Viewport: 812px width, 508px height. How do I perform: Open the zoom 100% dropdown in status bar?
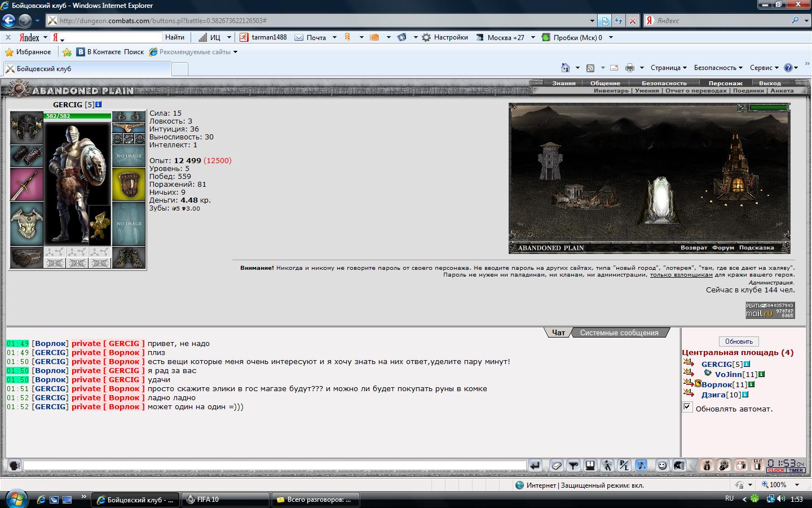(797, 485)
